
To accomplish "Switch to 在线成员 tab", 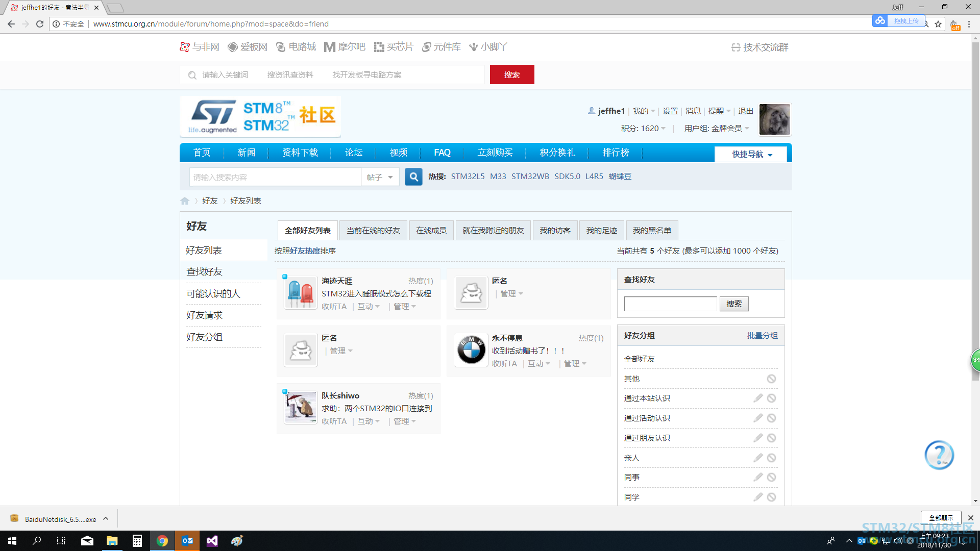I will point(431,231).
